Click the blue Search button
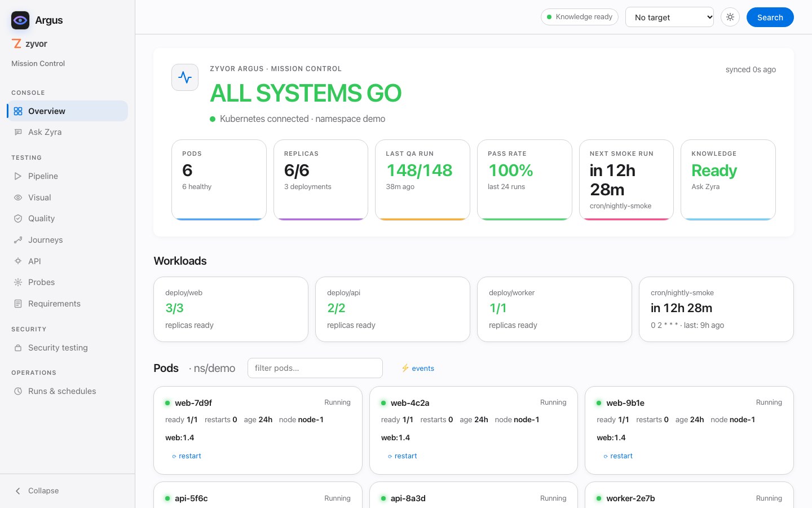Screen dimensions: 812x508 pos(770,17)
